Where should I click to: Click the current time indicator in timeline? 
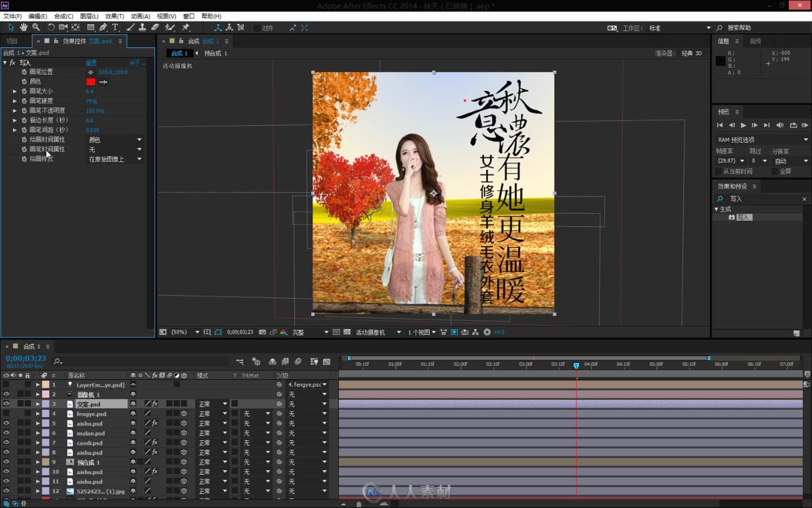pyautogui.click(x=576, y=366)
